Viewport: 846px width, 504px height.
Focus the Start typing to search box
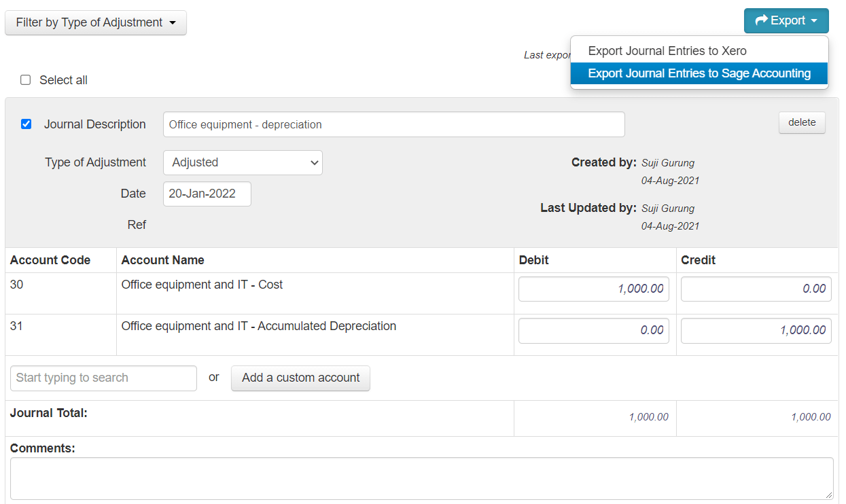coord(103,378)
